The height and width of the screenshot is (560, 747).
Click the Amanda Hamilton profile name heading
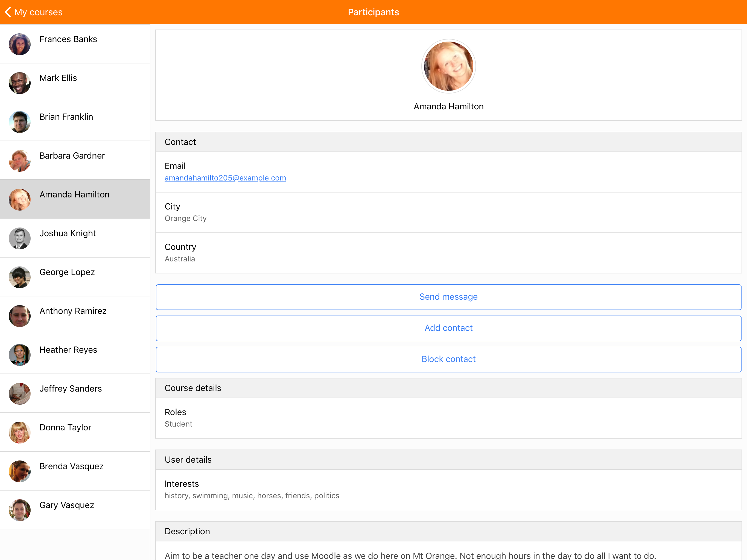pyautogui.click(x=448, y=106)
